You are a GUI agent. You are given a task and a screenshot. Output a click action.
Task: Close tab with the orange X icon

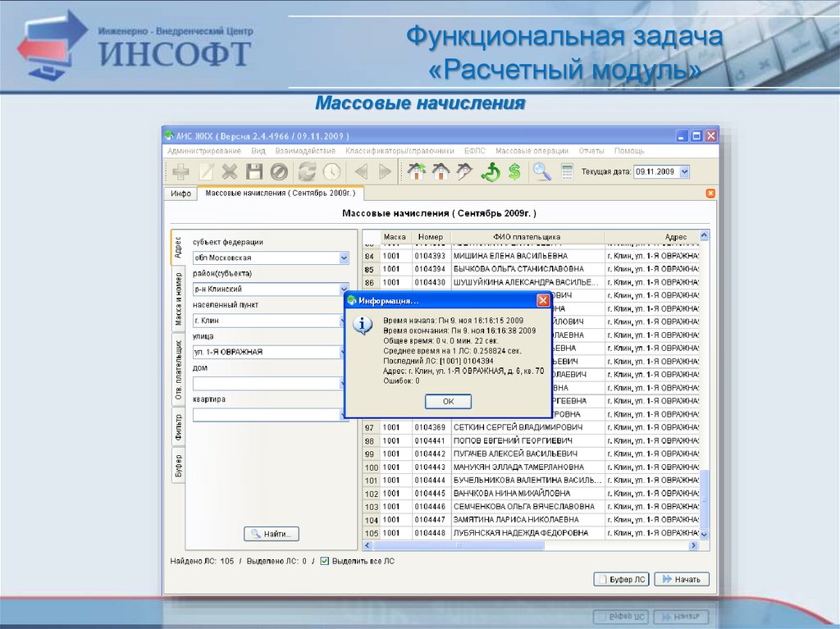coord(710,194)
